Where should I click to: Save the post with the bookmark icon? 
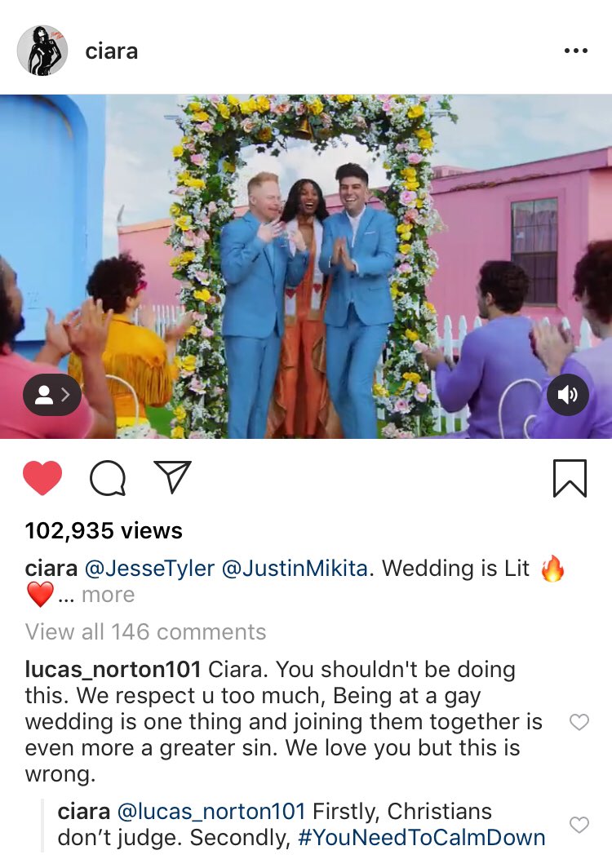[570, 478]
